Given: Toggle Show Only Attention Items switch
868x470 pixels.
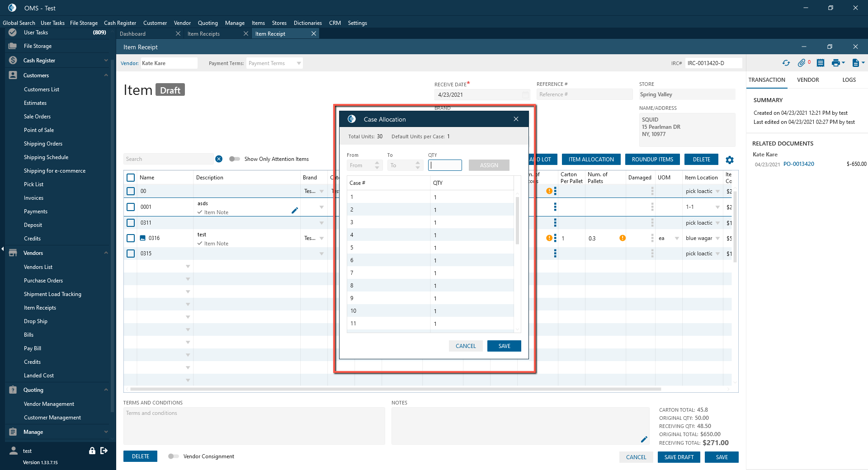Looking at the screenshot, I should coord(234,159).
